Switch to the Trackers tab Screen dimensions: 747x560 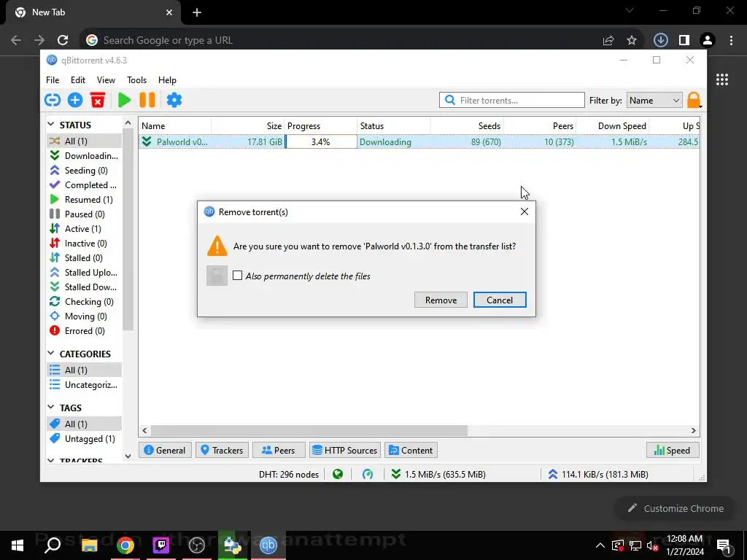tap(222, 450)
